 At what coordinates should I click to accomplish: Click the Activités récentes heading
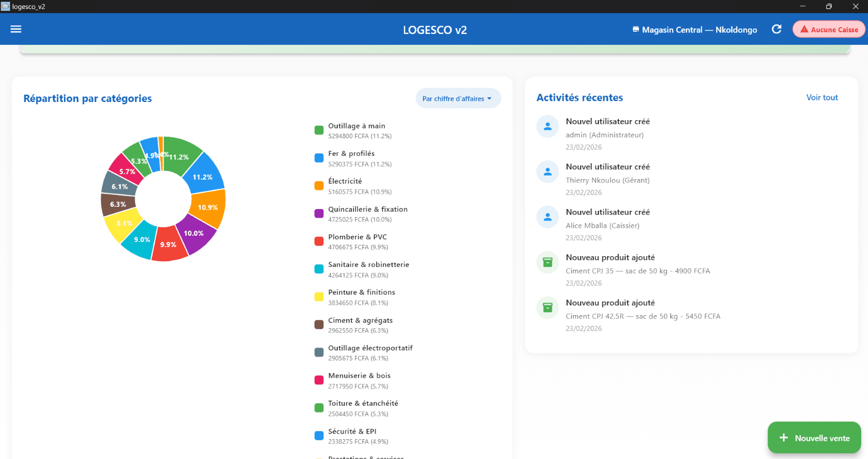pos(580,97)
